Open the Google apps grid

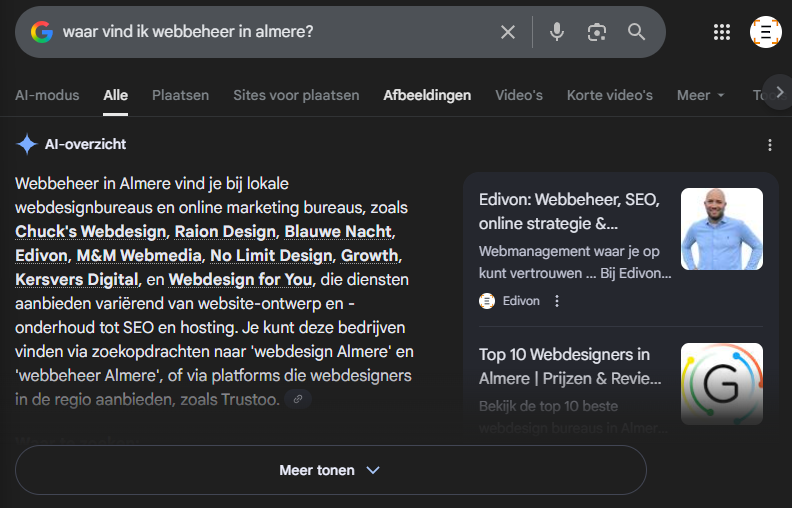click(722, 32)
